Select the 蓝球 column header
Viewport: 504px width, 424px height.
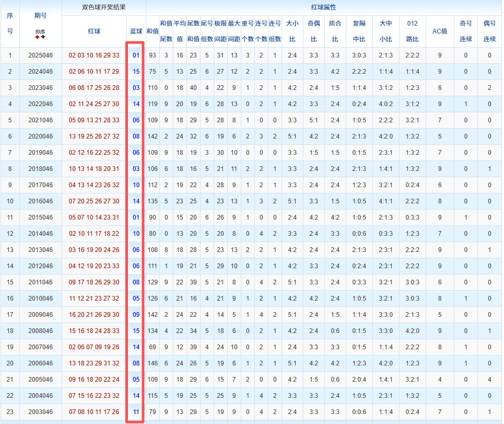click(x=136, y=31)
